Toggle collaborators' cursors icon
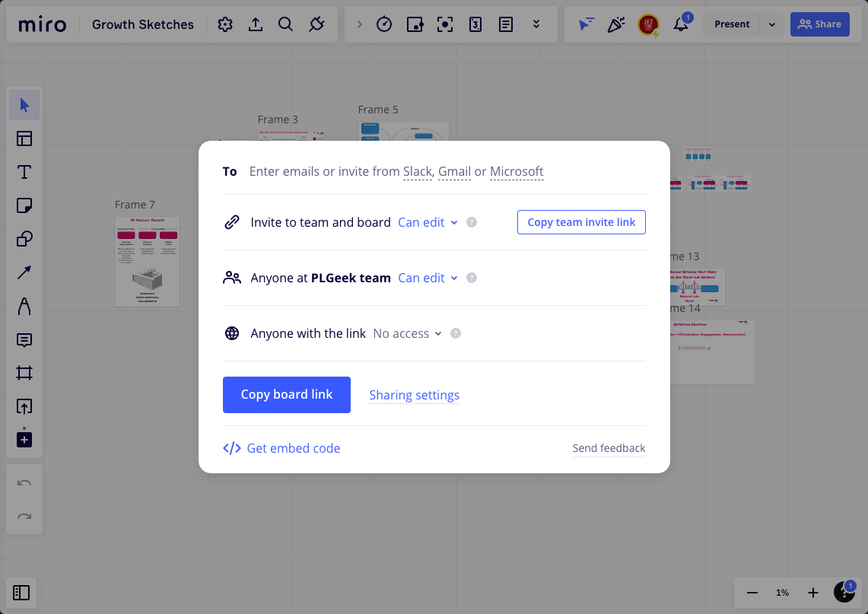The height and width of the screenshot is (614, 868). [586, 24]
